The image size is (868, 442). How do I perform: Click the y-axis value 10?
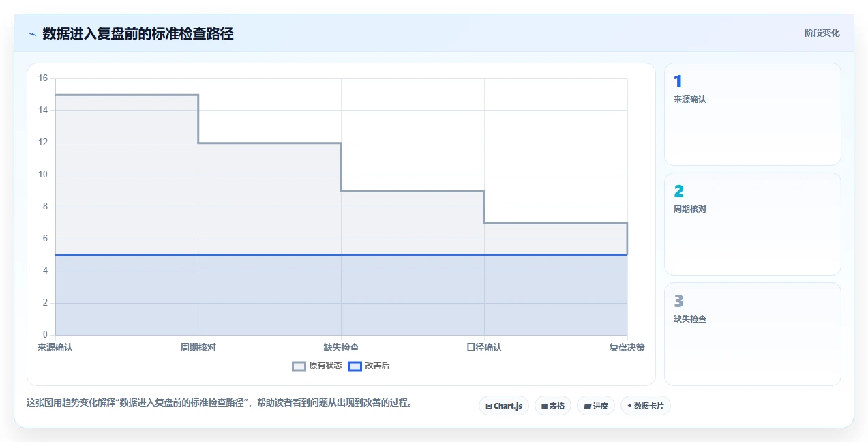tap(43, 175)
